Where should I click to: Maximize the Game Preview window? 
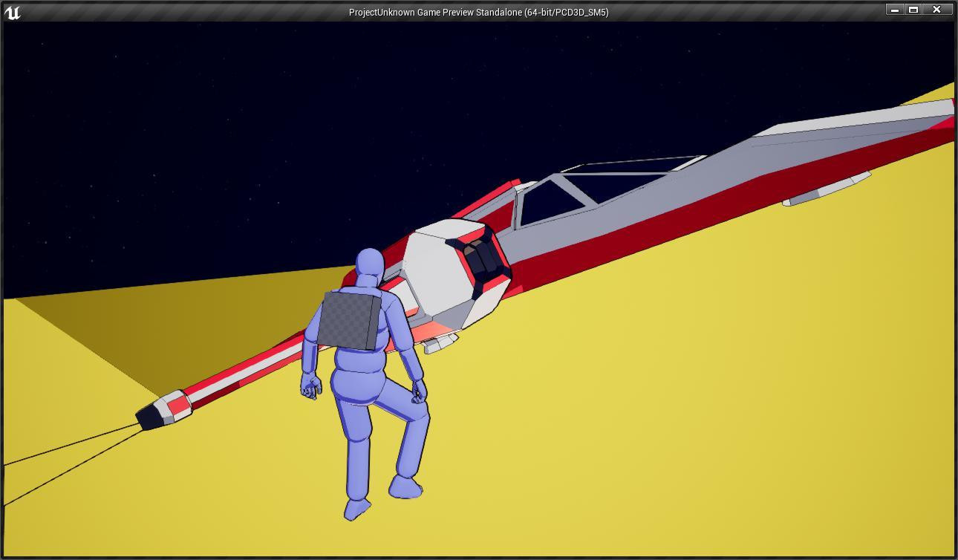coord(913,10)
